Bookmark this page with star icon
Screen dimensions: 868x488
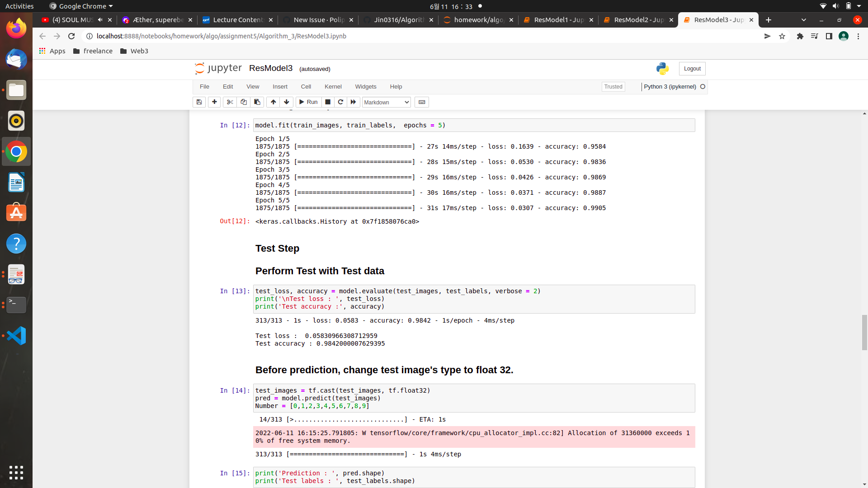pyautogui.click(x=782, y=36)
